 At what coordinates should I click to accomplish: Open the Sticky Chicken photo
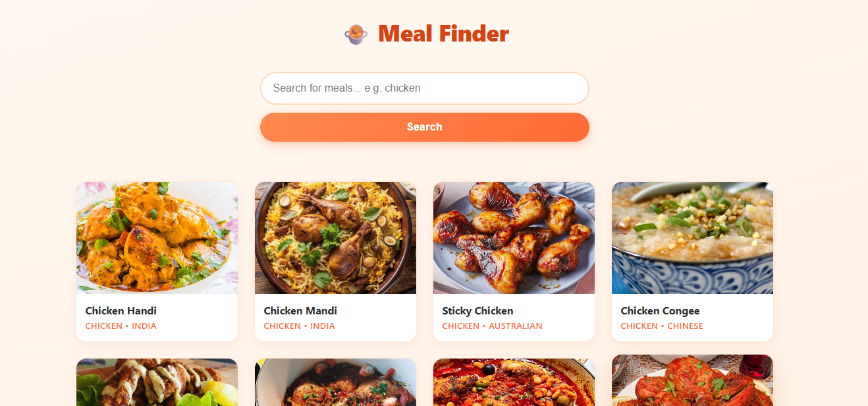click(x=514, y=238)
